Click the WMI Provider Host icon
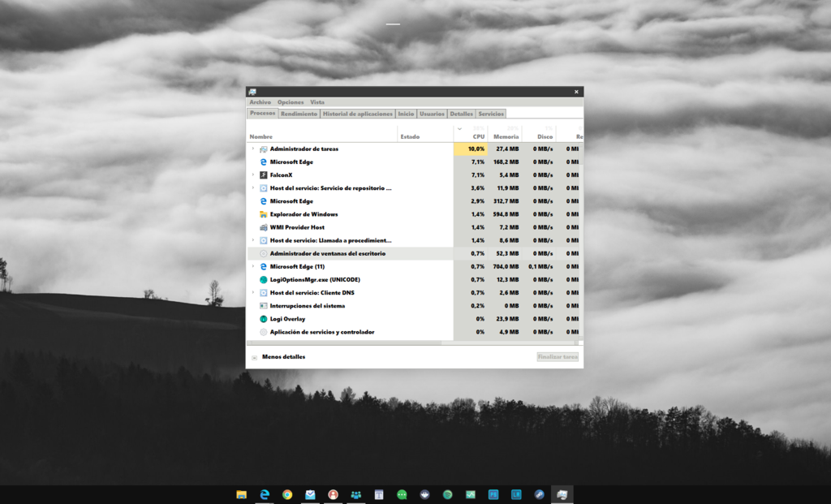Viewport: 831px width, 504px height. [263, 227]
